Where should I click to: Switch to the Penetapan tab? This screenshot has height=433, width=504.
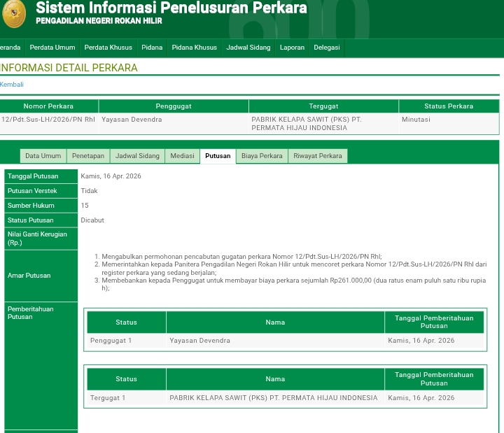[x=88, y=156]
